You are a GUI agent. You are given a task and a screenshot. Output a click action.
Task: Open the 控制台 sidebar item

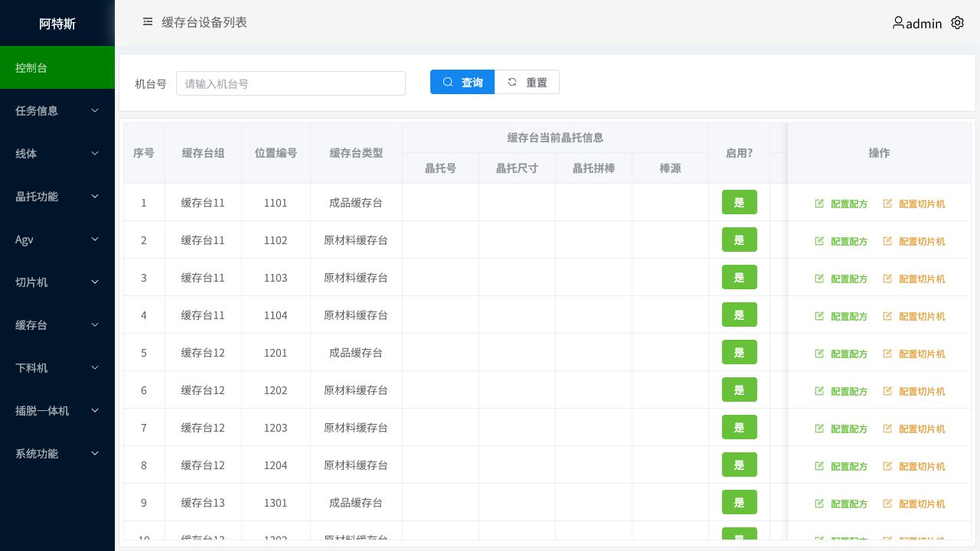click(57, 67)
